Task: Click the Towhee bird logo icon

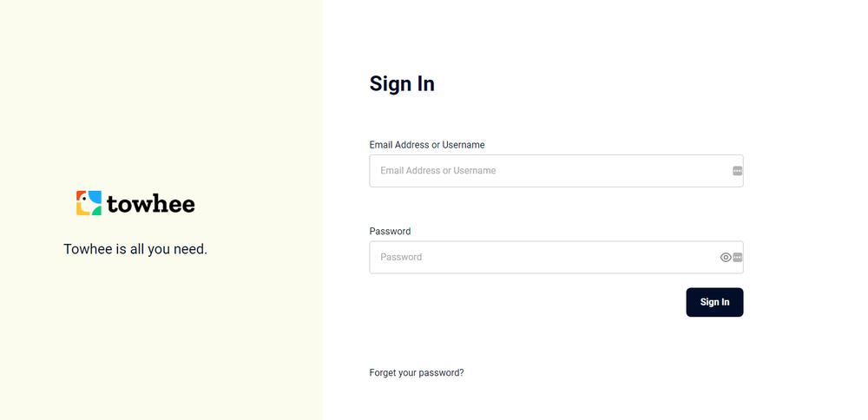Action: point(89,203)
